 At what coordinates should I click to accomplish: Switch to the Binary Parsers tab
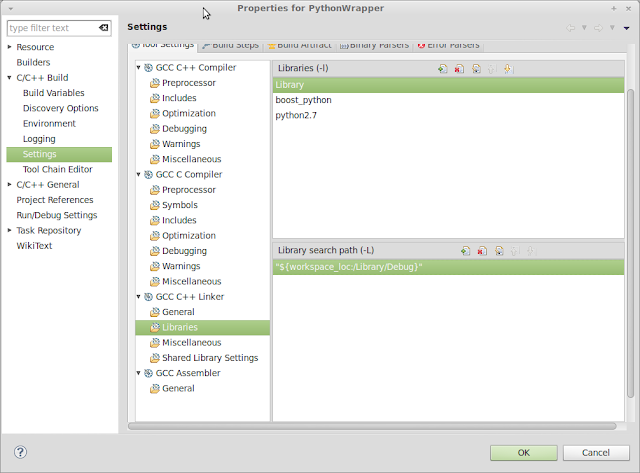point(375,45)
